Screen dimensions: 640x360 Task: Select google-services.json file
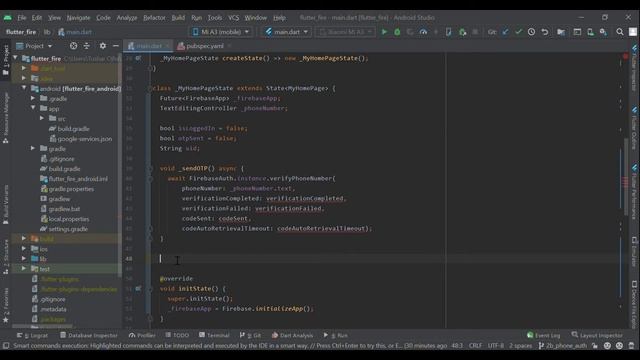tap(81, 139)
